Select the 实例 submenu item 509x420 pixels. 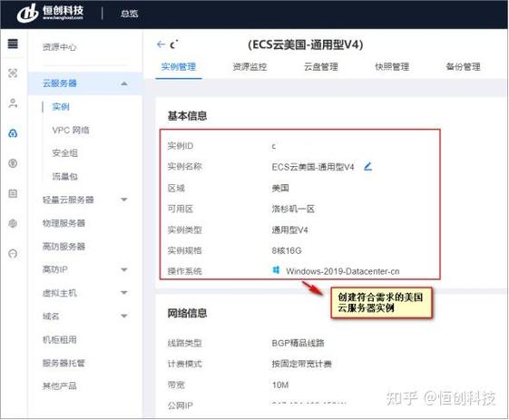click(61, 107)
